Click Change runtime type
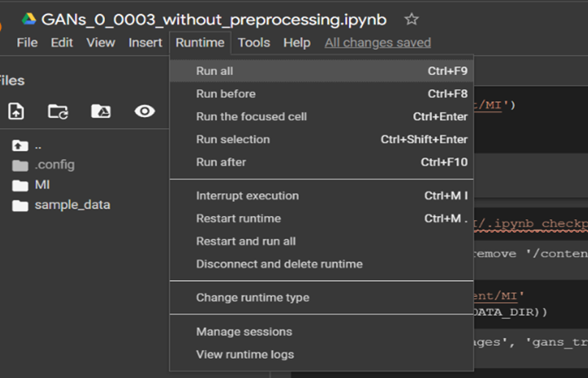Viewport: 588px width, 378px height. tap(252, 298)
